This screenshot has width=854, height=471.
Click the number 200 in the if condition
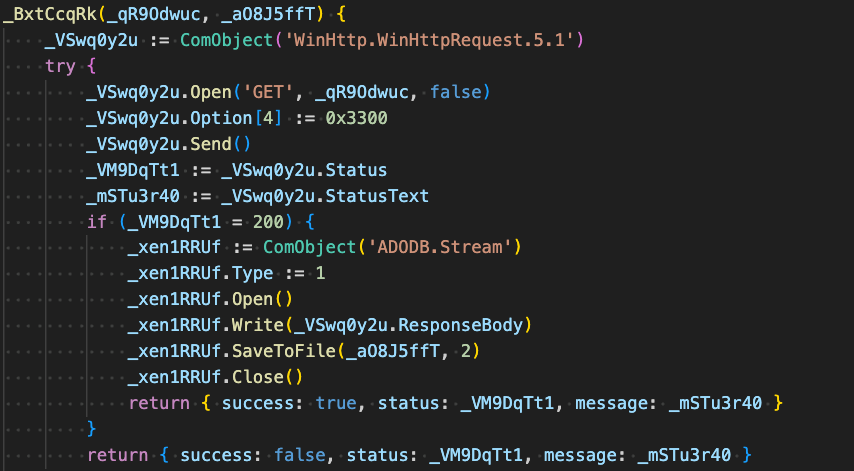(x=268, y=223)
